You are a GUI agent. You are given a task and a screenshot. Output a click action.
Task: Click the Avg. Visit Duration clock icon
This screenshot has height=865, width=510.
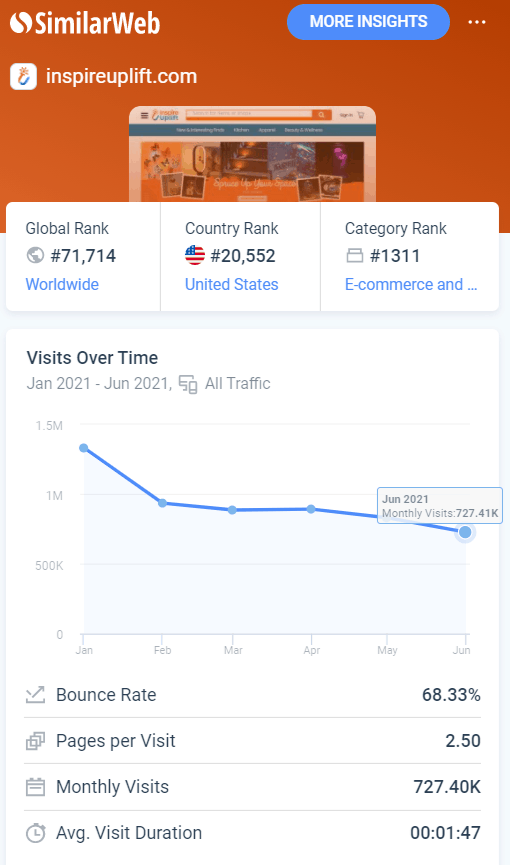pyautogui.click(x=35, y=833)
